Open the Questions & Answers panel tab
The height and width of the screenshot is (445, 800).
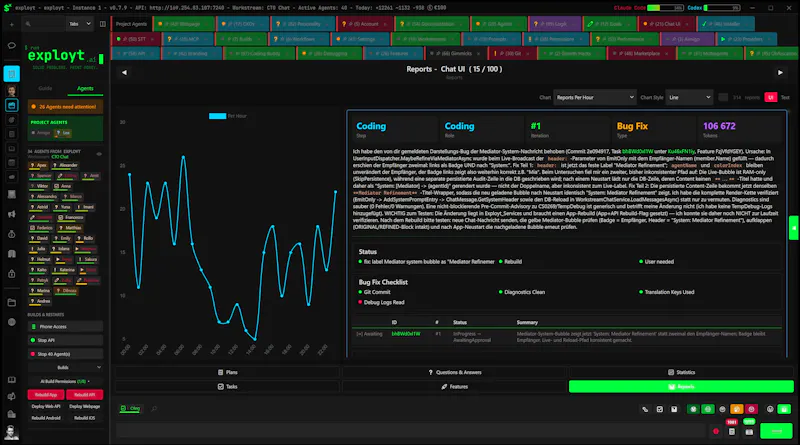pos(455,373)
